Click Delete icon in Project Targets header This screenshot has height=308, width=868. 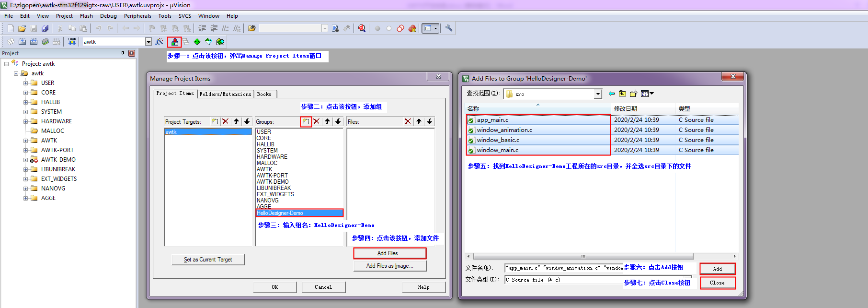coord(226,121)
